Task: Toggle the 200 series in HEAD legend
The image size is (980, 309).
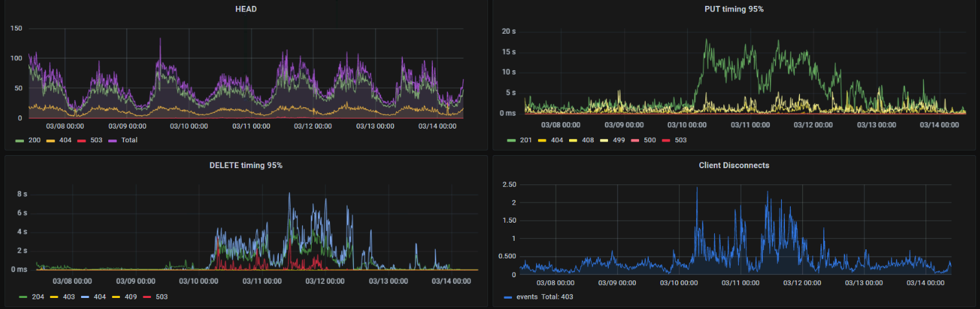Action: 34,140
